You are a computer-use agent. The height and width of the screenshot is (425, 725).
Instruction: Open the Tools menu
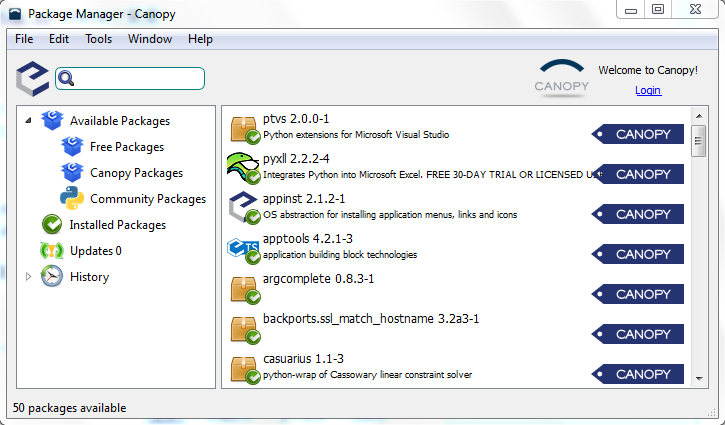(98, 39)
